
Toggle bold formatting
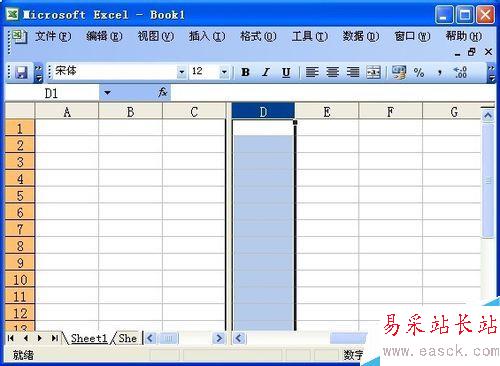pyautogui.click(x=246, y=72)
